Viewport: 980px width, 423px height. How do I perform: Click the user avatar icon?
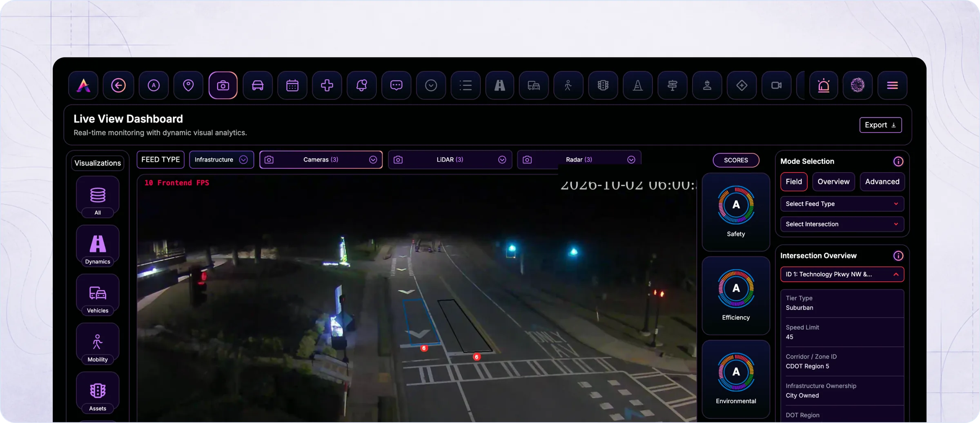click(858, 85)
